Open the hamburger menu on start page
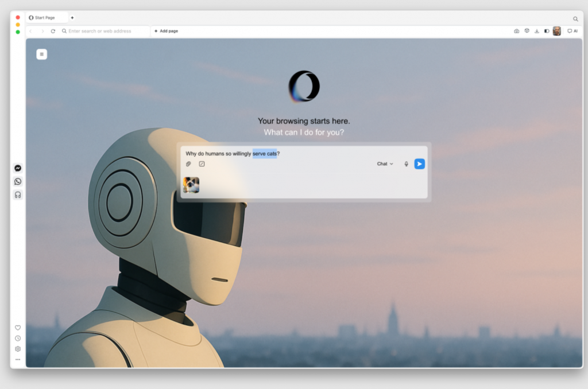This screenshot has height=389, width=588. pyautogui.click(x=41, y=55)
